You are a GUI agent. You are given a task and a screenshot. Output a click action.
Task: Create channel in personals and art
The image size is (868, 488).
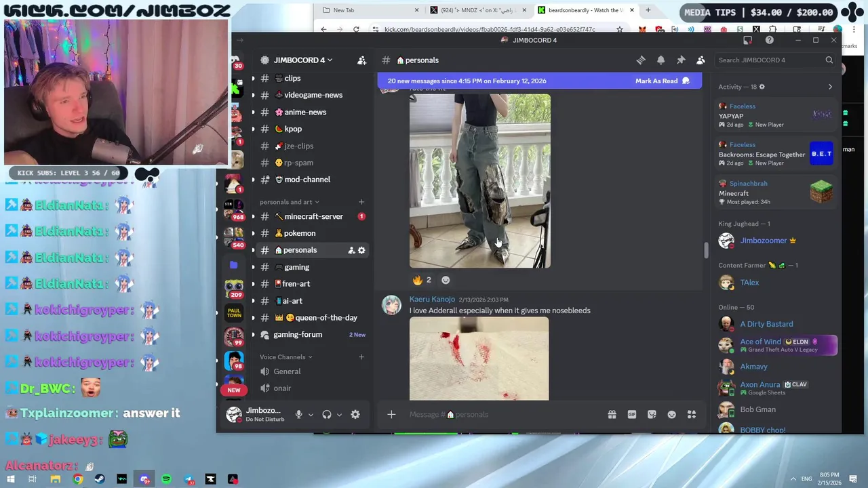(x=361, y=202)
